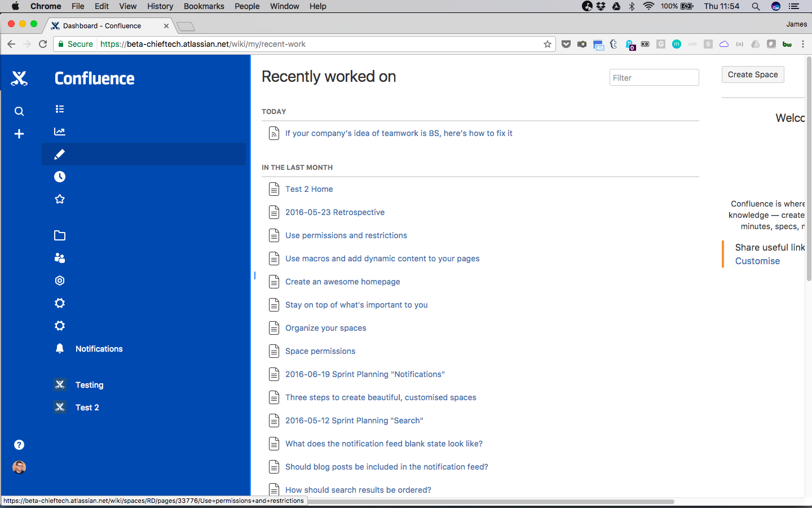Open the people directory icon
812x508 pixels.
60,258
